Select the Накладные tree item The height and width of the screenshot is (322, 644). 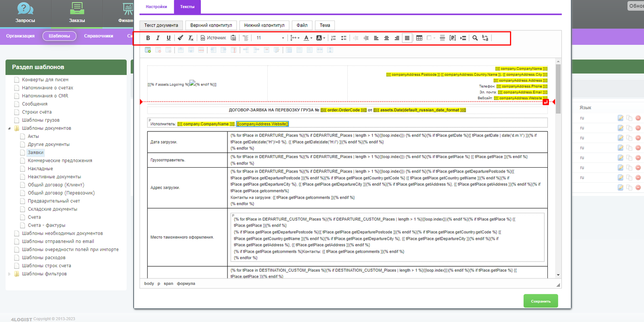pos(40,169)
